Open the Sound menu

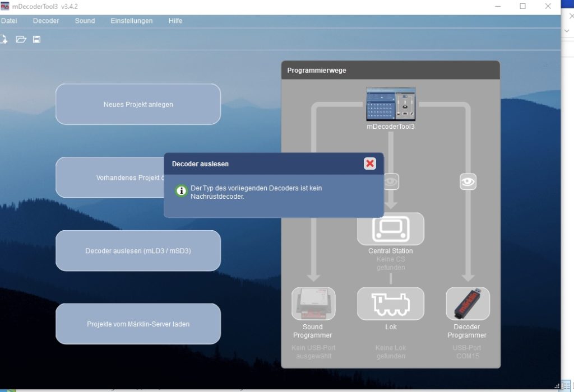click(85, 21)
